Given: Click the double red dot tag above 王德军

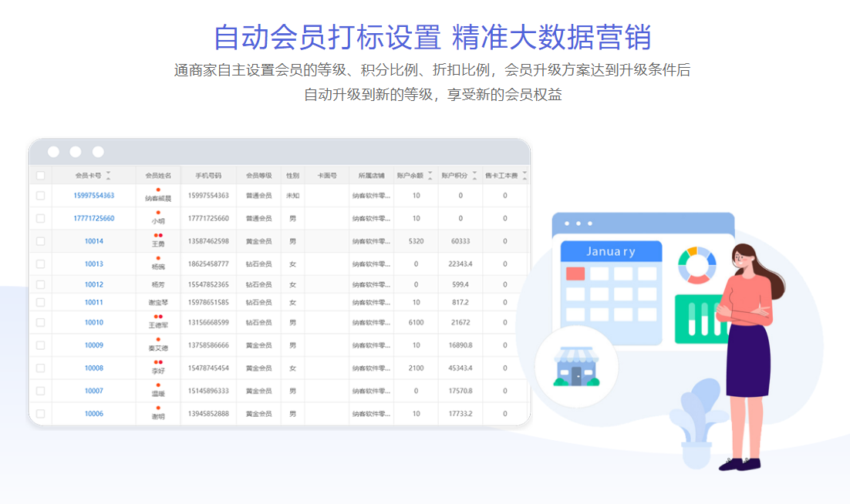Looking at the screenshot, I should pos(158,316).
